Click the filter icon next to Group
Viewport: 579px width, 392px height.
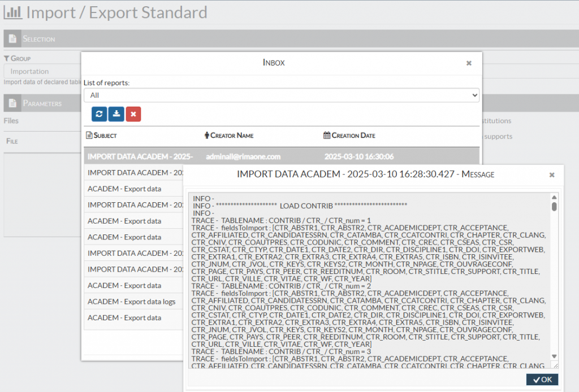tap(6, 58)
